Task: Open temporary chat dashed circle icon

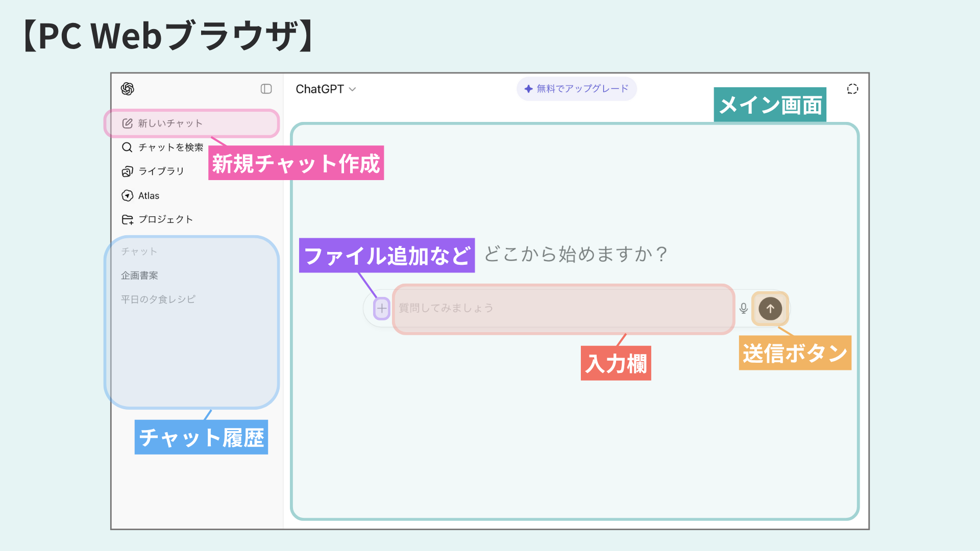Action: click(x=852, y=89)
